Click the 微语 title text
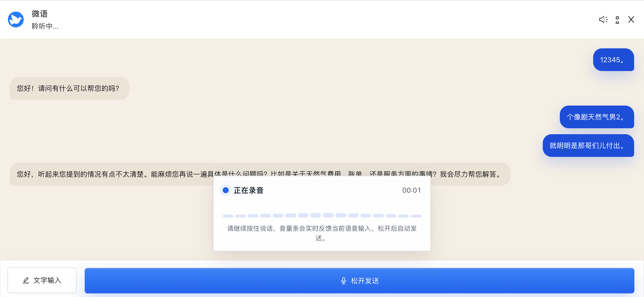This screenshot has width=644, height=297. pos(40,14)
